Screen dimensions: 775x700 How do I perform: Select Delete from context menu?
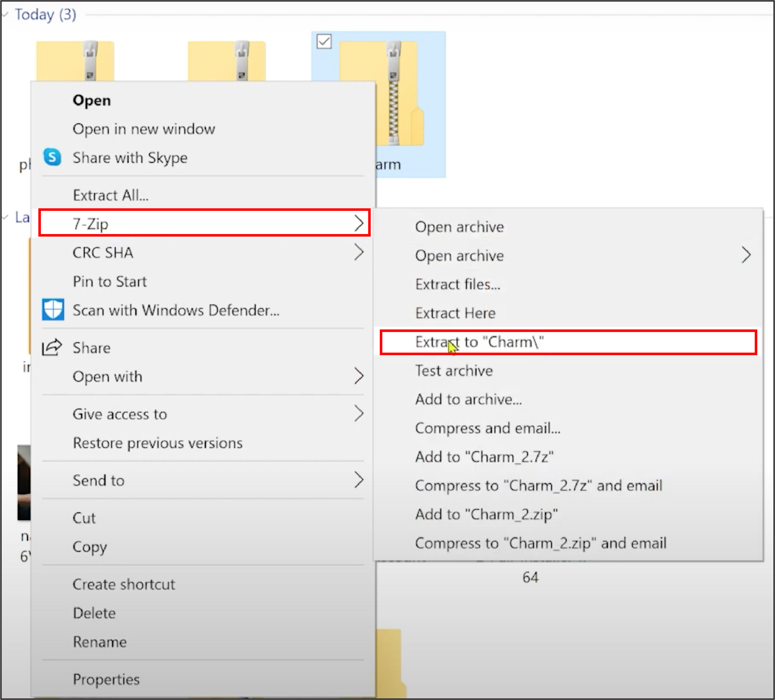(203, 613)
